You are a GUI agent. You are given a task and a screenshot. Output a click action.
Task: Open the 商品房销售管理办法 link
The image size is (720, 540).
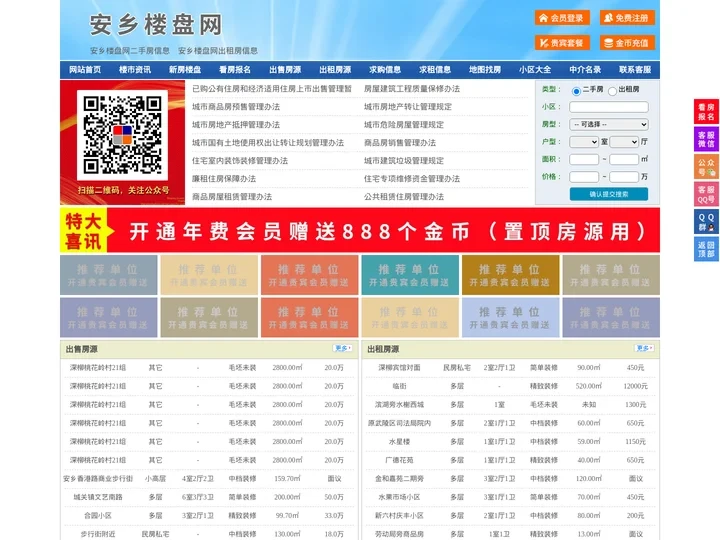click(x=400, y=143)
